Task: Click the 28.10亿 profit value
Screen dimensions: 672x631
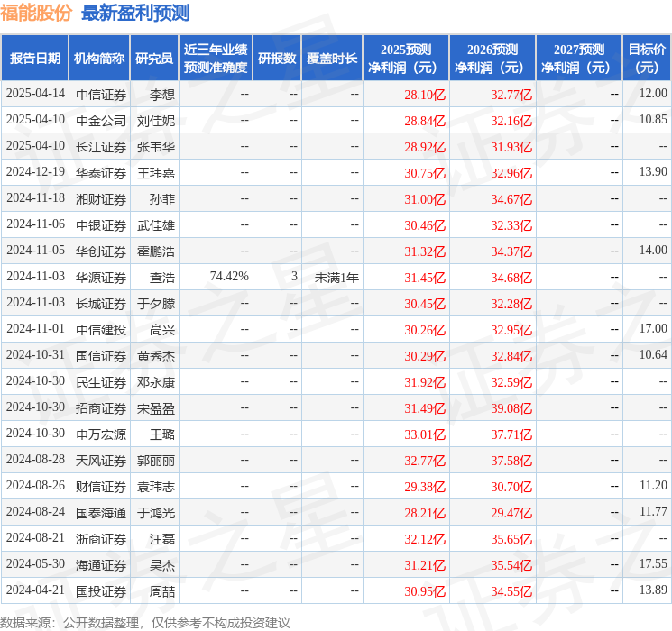Action: pyautogui.click(x=425, y=95)
